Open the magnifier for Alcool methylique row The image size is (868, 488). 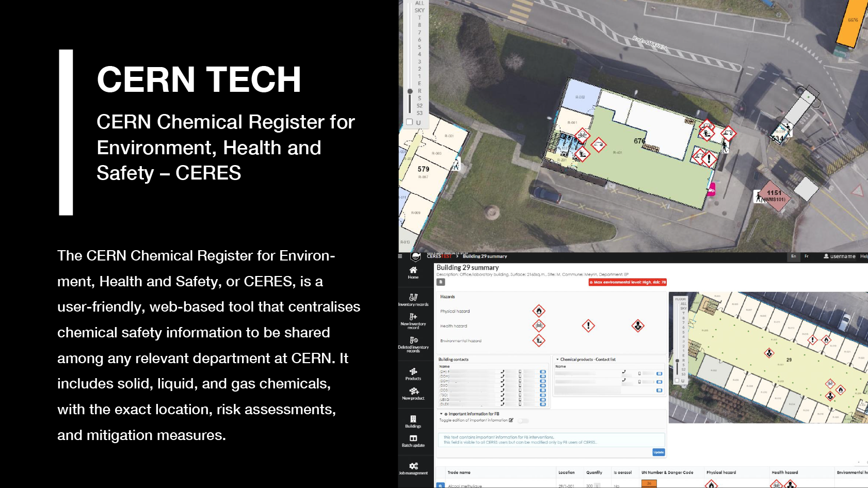coord(440,485)
